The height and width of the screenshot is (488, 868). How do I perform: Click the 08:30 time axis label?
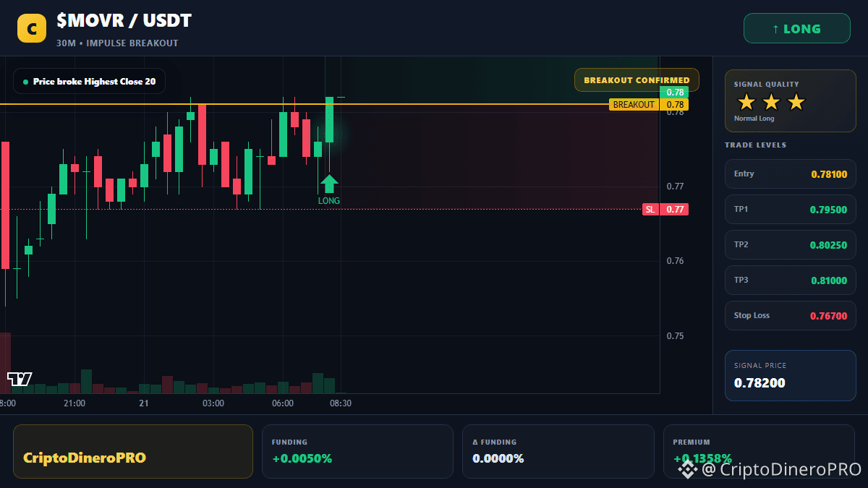[340, 403]
